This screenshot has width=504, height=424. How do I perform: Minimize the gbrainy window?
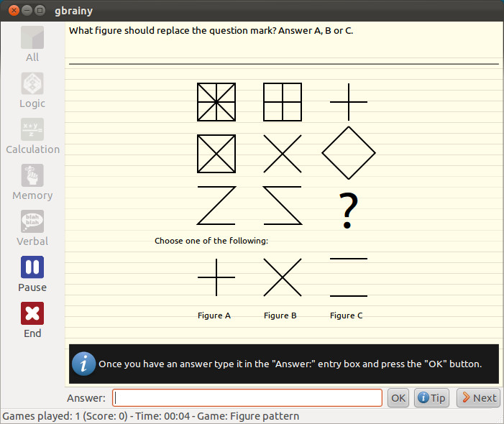click(27, 11)
